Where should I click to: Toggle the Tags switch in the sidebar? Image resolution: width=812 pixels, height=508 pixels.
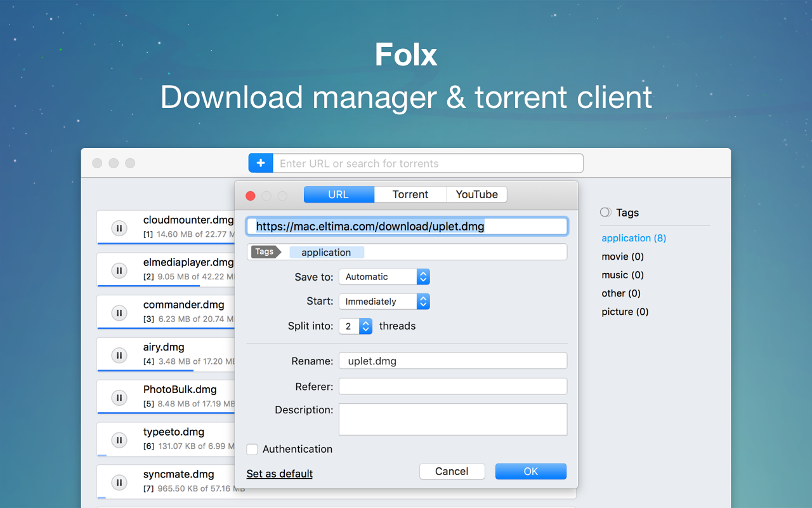(x=606, y=213)
